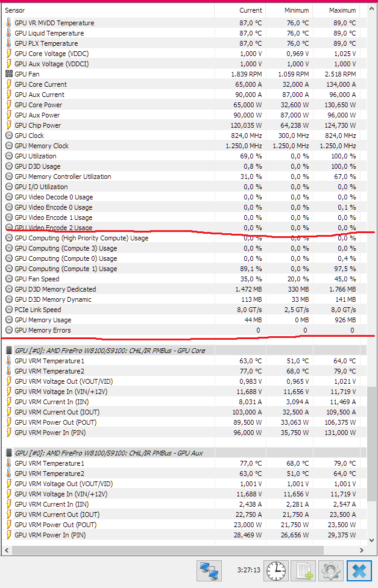Click the 3:27:13 elapsed time display

[248, 570]
